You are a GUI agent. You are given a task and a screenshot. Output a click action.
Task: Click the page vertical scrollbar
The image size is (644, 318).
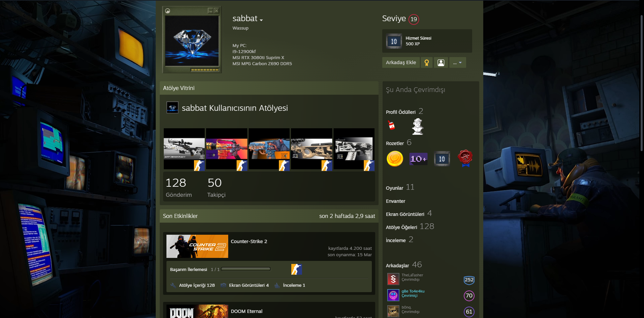pos(642,83)
